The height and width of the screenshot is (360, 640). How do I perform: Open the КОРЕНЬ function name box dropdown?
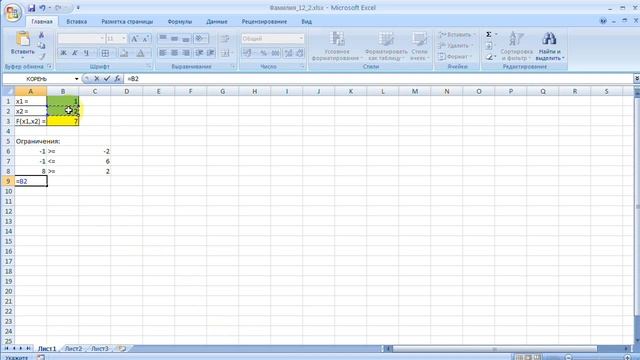pos(76,79)
